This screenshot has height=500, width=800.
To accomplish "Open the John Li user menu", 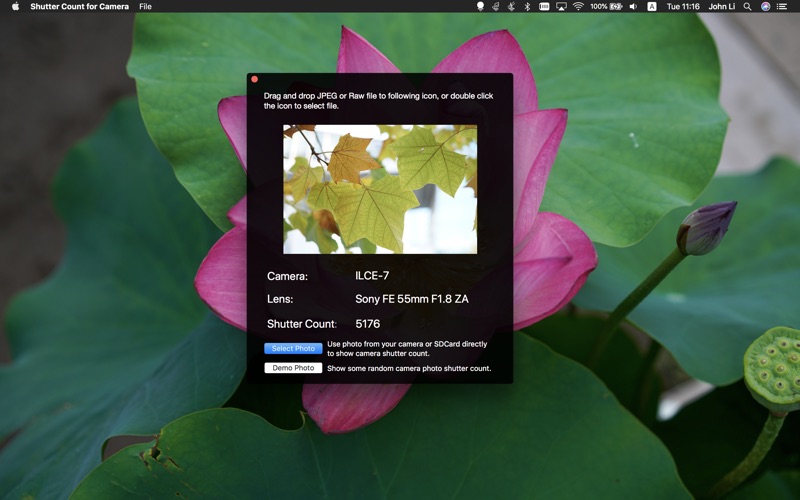I will point(721,7).
